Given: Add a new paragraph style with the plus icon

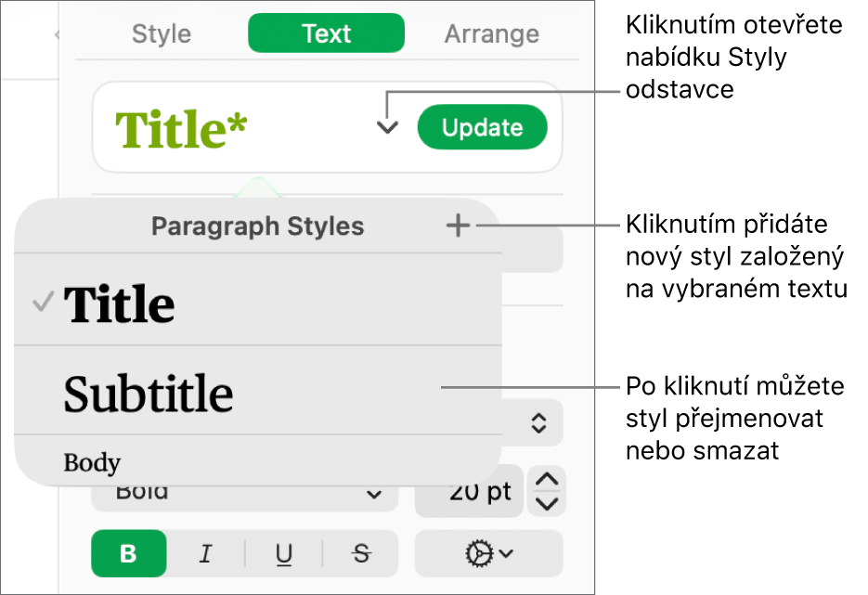Looking at the screenshot, I should [x=457, y=225].
